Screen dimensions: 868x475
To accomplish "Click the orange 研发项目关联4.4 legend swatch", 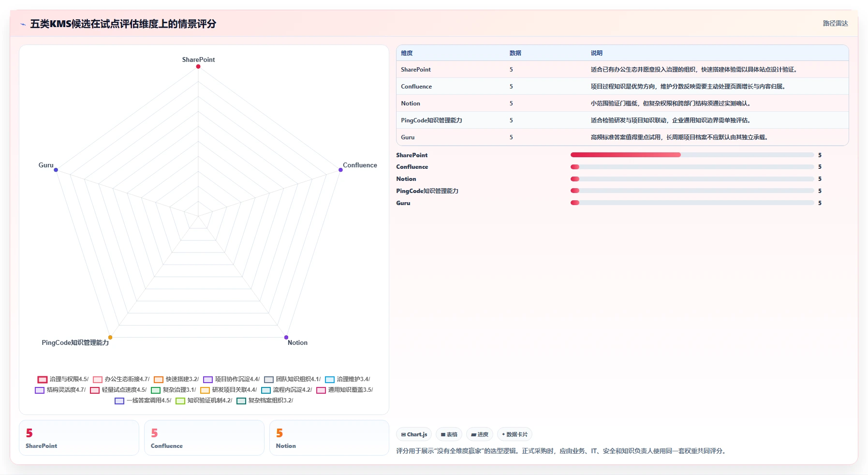I will 205,390.
